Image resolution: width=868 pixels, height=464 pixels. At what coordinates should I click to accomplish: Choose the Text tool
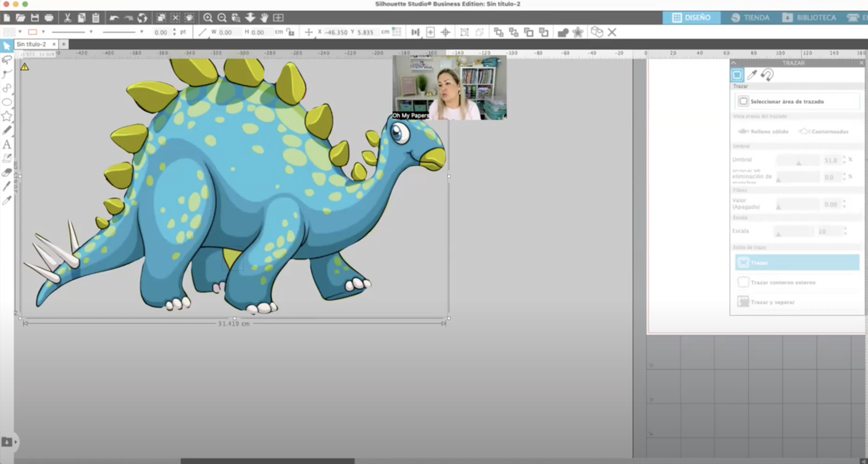coord(7,144)
